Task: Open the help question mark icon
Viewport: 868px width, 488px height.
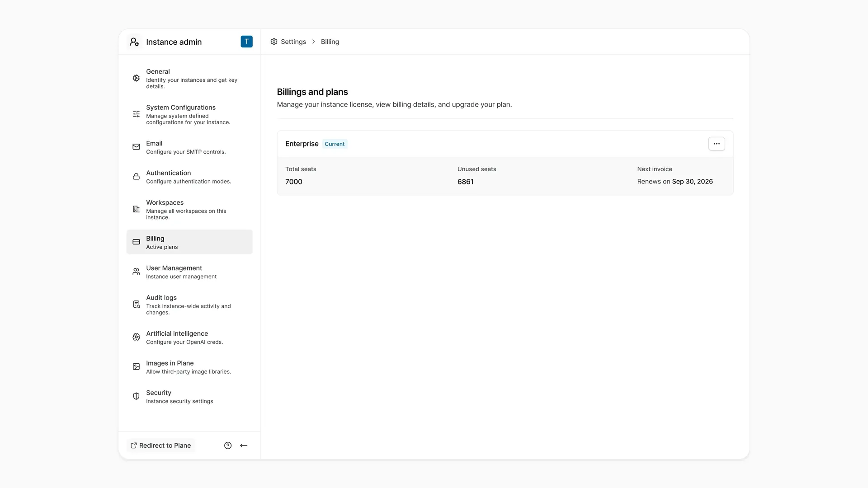Action: (228, 446)
